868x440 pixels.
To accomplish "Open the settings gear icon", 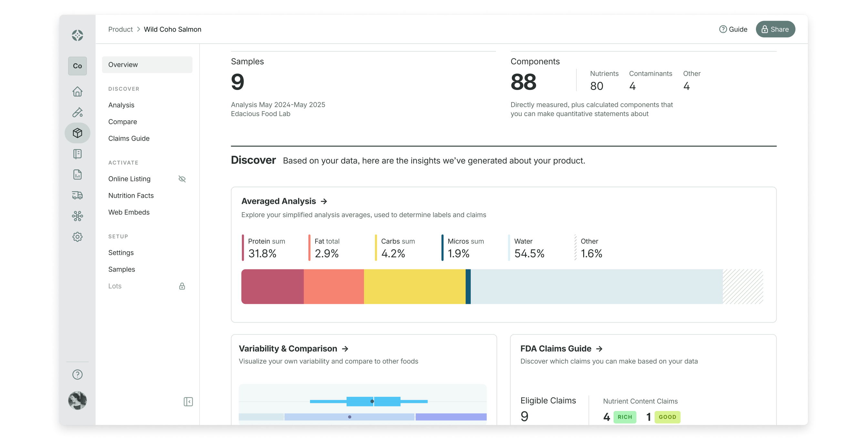I will (77, 237).
